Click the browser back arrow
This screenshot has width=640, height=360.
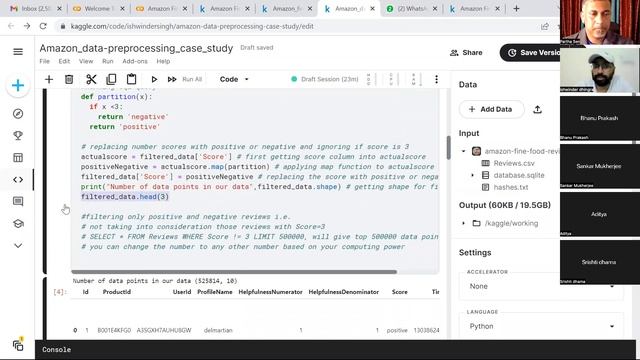(x=11, y=26)
